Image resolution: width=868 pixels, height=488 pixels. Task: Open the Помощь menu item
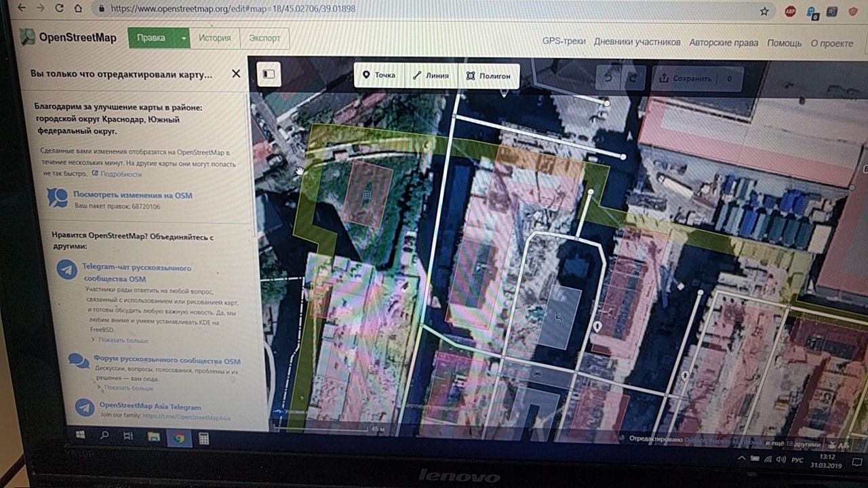pyautogui.click(x=785, y=43)
